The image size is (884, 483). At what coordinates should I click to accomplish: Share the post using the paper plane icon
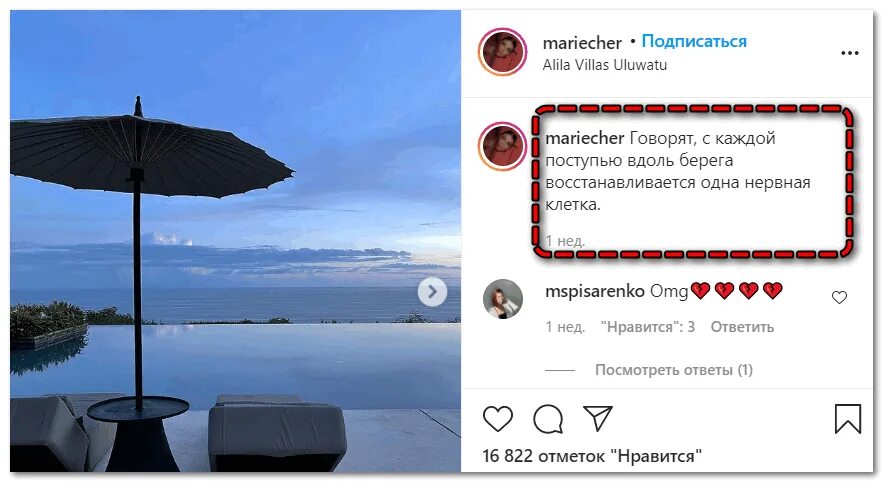pos(598,418)
